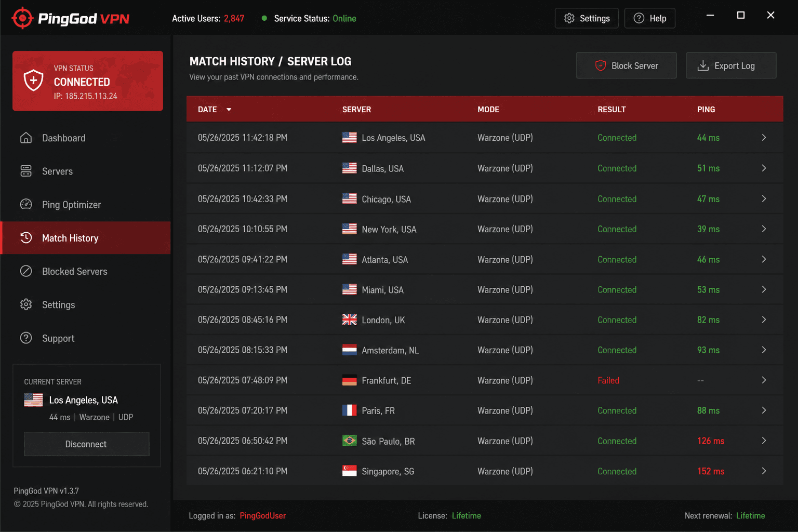Screen dimensions: 798x532
Task: Click the '152 ms' ping value
Action: [x=711, y=471]
